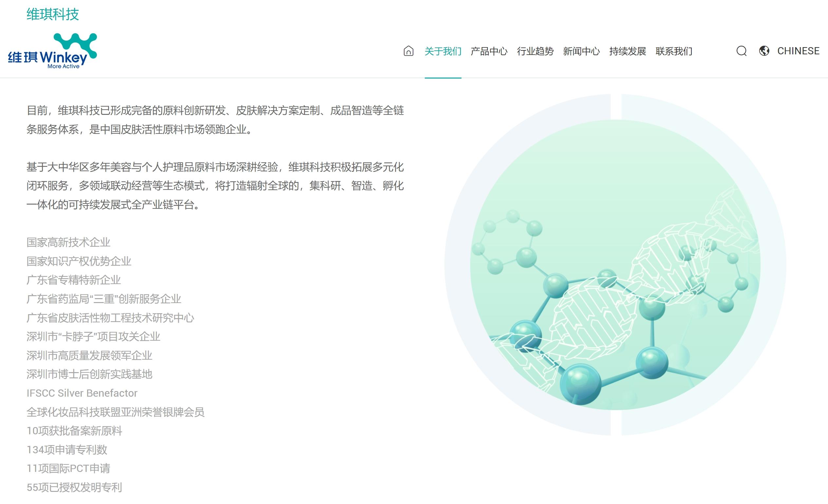This screenshot has height=504, width=828.
Task: Click the 深圳市博士后创新实践基地 entry
Action: tap(90, 374)
